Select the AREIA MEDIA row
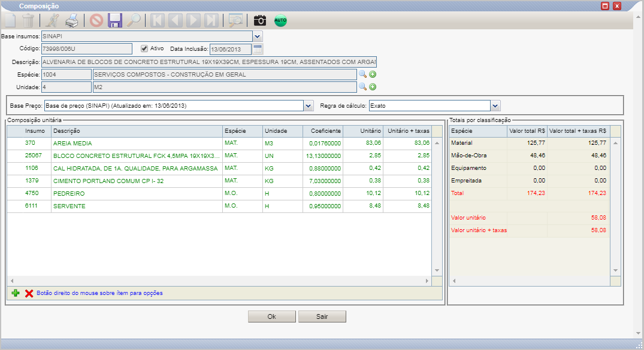Screen dimensions: 644x350 219,143
